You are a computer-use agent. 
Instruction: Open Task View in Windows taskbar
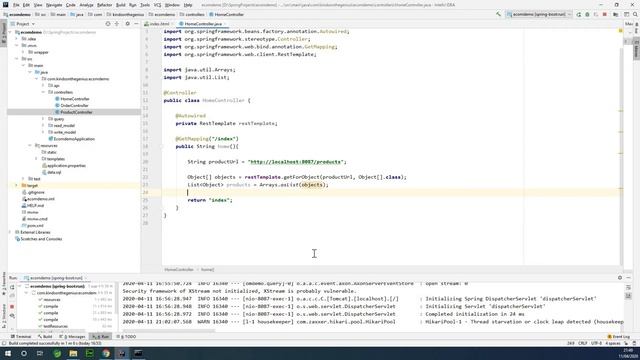(40, 353)
